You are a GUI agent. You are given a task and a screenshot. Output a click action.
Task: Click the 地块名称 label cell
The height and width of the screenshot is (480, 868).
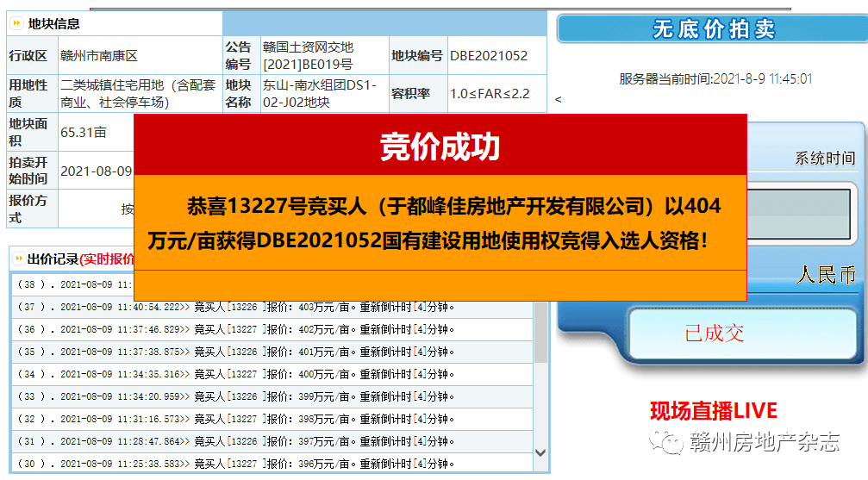coord(241,94)
